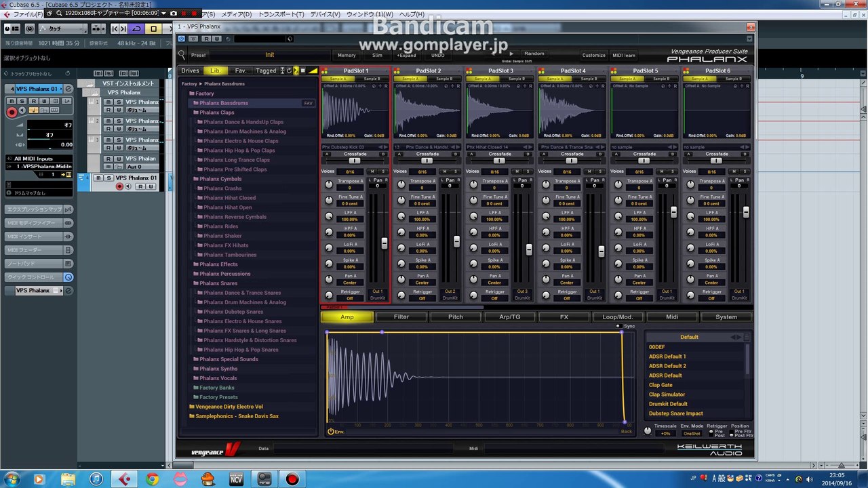Click the Env. power icon
The height and width of the screenshot is (488, 868).
[331, 431]
